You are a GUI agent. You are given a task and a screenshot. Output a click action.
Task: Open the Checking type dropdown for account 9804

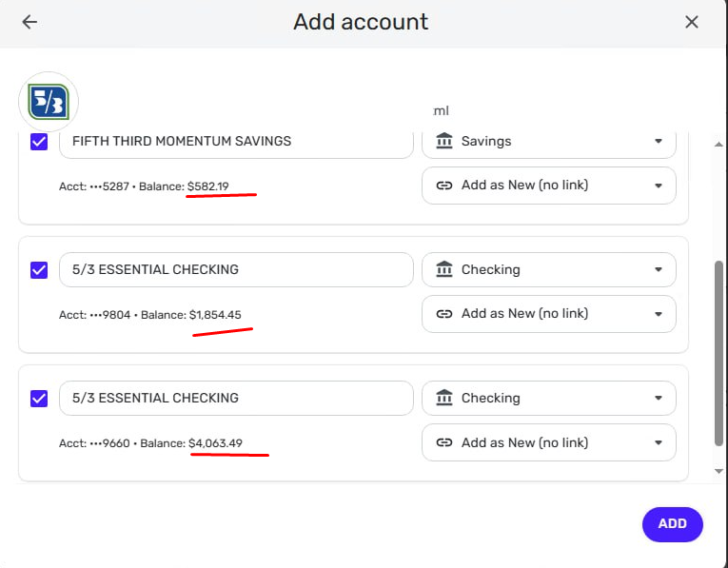549,269
